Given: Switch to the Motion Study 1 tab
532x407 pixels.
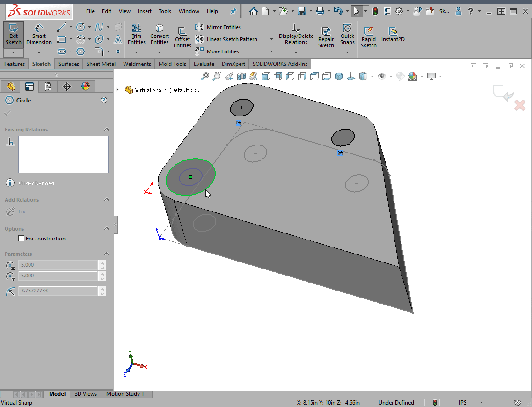Looking at the screenshot, I should pos(125,394).
